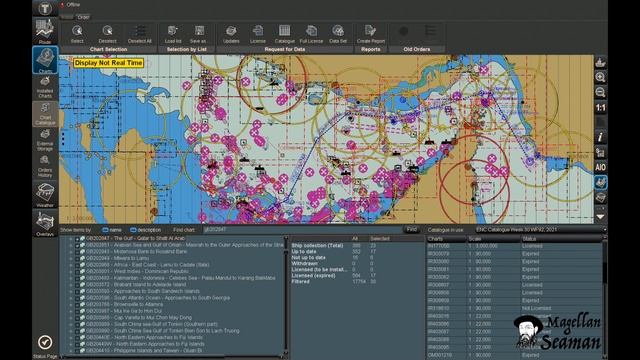
Task: Click the Find button
Action: (x=412, y=230)
